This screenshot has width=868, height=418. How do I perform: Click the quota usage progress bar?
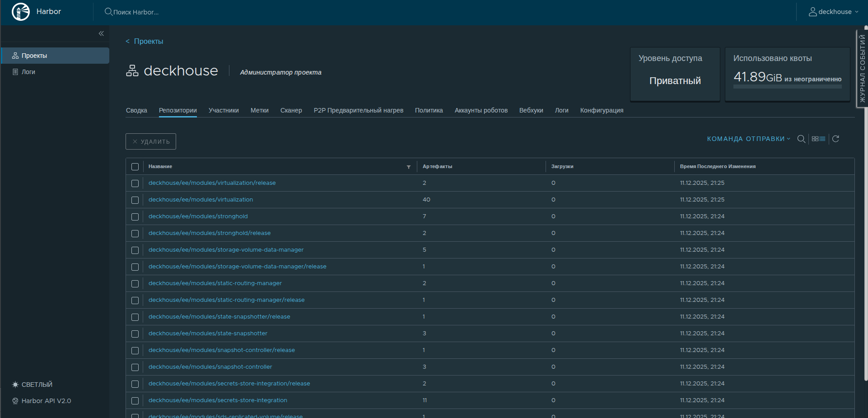(787, 86)
